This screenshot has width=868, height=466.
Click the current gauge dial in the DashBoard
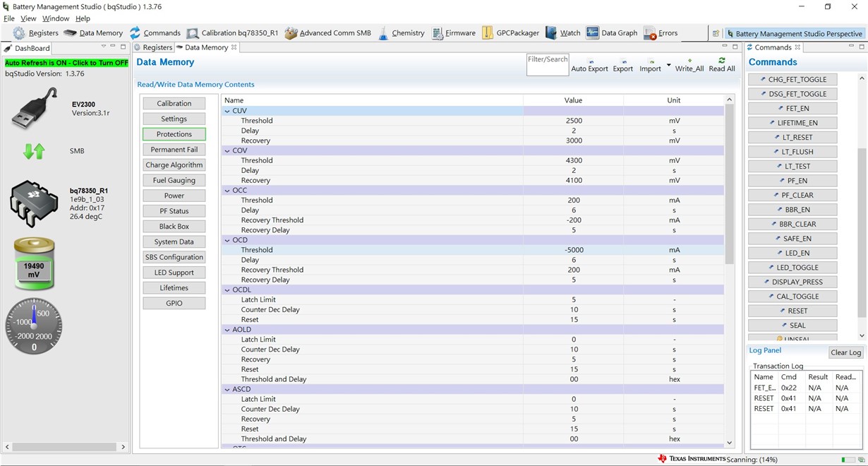[34, 325]
